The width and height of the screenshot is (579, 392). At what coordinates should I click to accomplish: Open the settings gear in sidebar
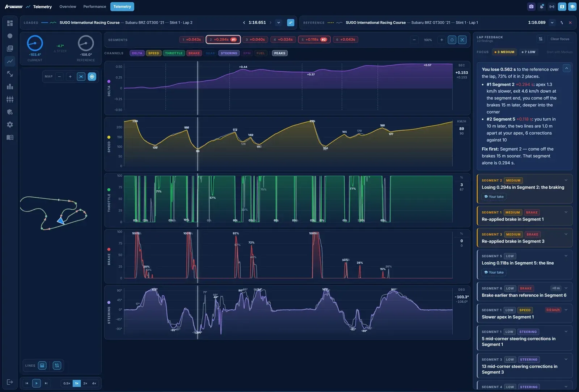(x=10, y=125)
